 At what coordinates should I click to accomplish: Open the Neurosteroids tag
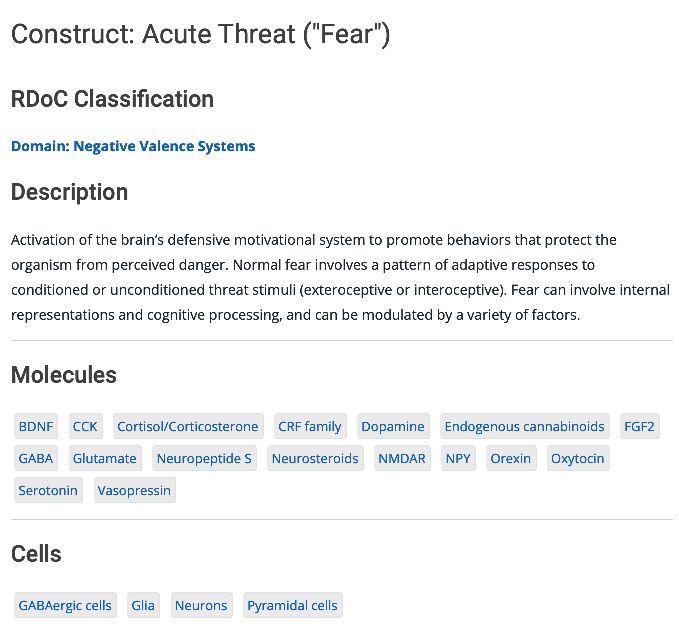pos(315,459)
